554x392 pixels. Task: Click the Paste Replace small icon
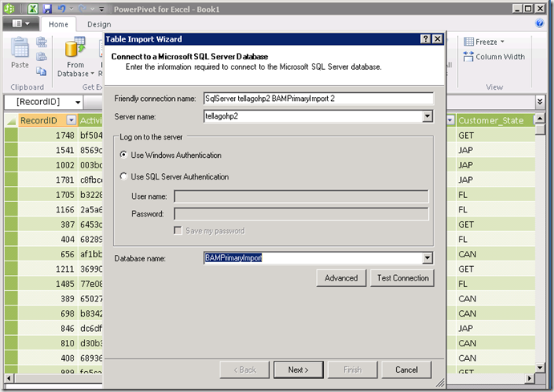click(42, 56)
